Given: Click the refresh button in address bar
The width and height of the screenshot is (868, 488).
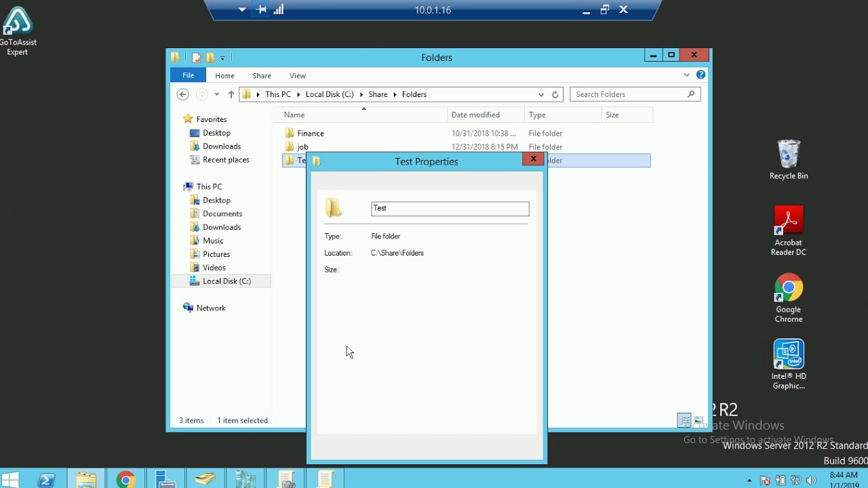Looking at the screenshot, I should coord(555,95).
